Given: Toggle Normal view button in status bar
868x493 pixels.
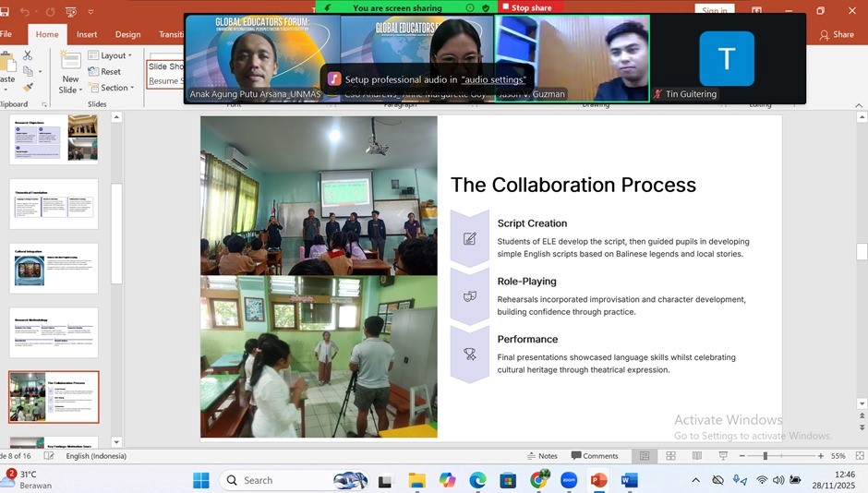Looking at the screenshot, I should point(645,456).
